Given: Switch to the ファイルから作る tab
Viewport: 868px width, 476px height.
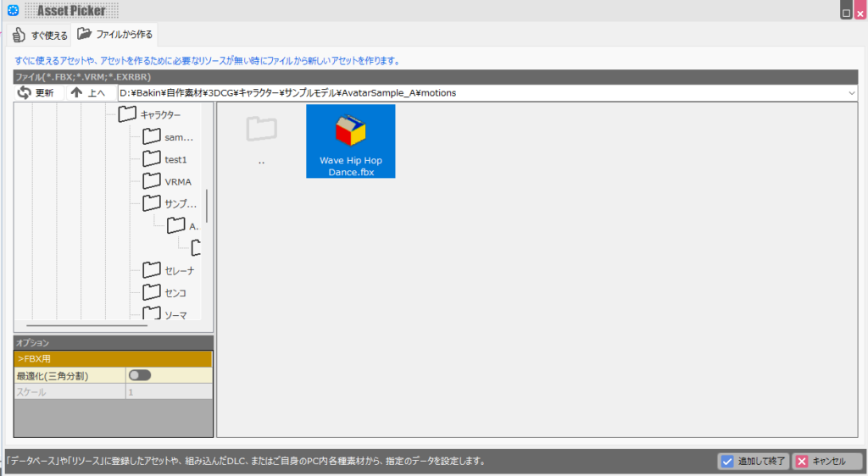Looking at the screenshot, I should click(114, 35).
